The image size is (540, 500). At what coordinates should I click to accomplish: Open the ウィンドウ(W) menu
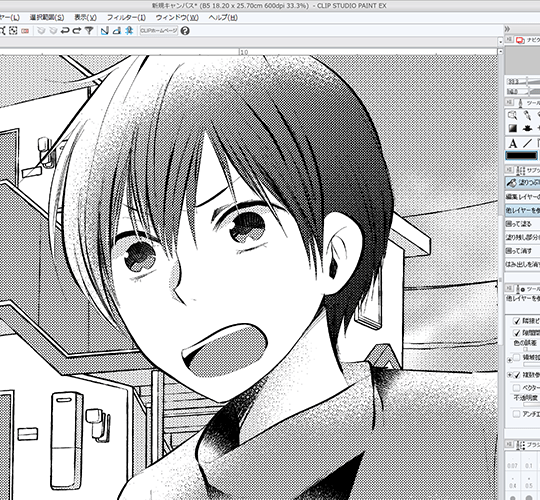click(177, 18)
